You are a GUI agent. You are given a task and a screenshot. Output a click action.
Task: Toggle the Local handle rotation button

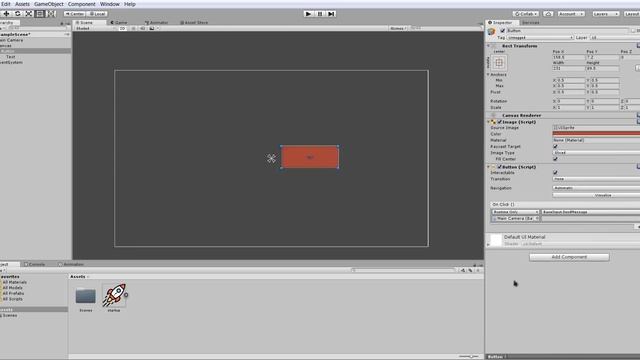pos(97,13)
